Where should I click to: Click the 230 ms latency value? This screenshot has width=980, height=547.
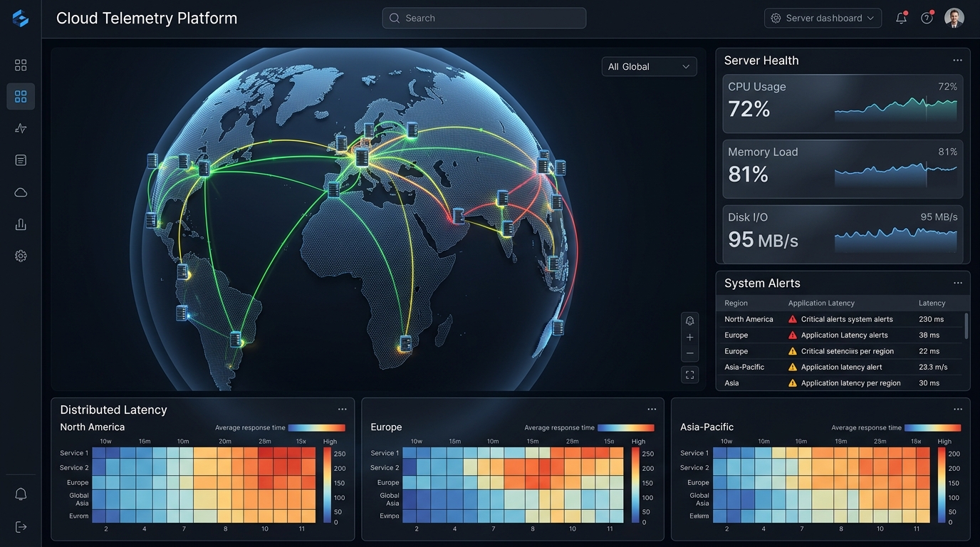click(x=931, y=319)
